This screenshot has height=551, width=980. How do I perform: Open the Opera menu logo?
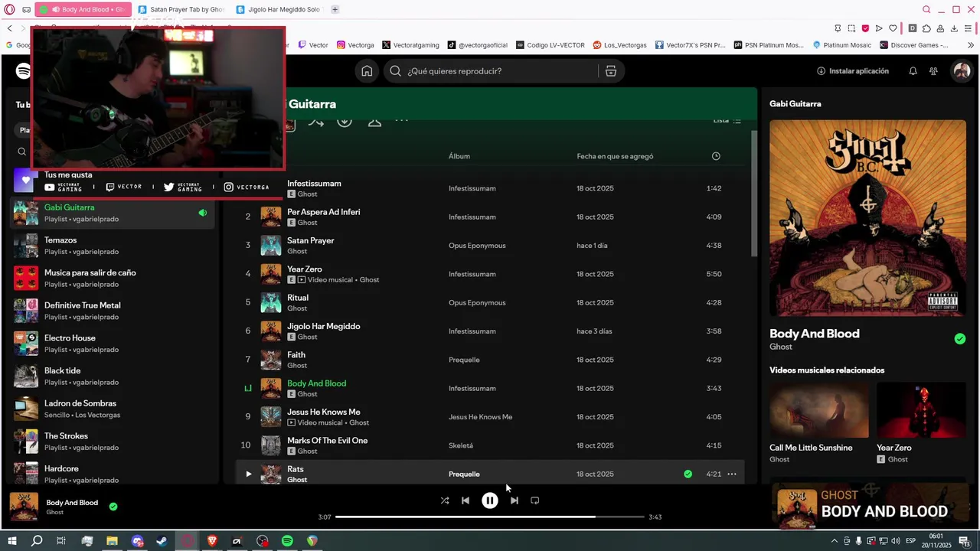[10, 9]
